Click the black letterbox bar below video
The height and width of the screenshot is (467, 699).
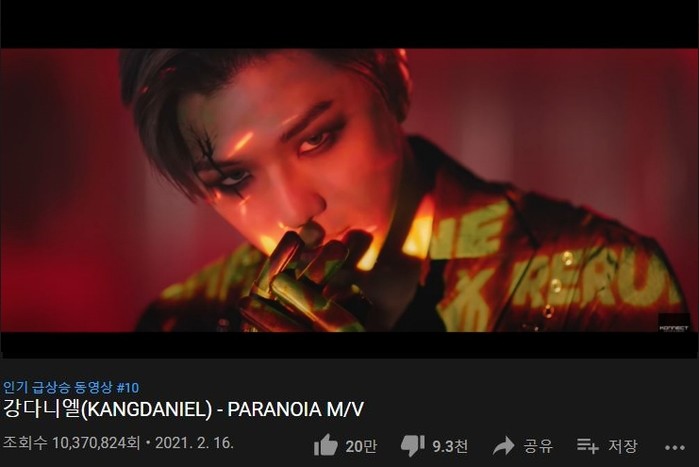point(350,345)
